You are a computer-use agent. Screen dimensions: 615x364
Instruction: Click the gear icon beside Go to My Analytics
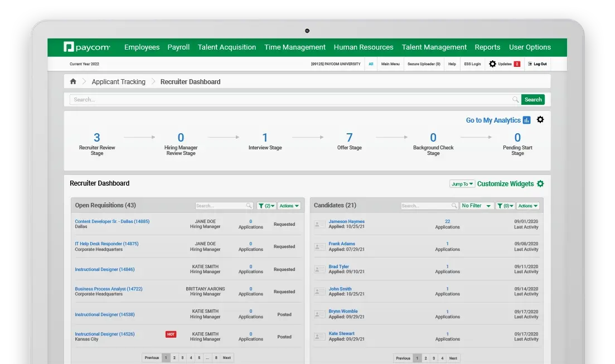click(x=540, y=120)
